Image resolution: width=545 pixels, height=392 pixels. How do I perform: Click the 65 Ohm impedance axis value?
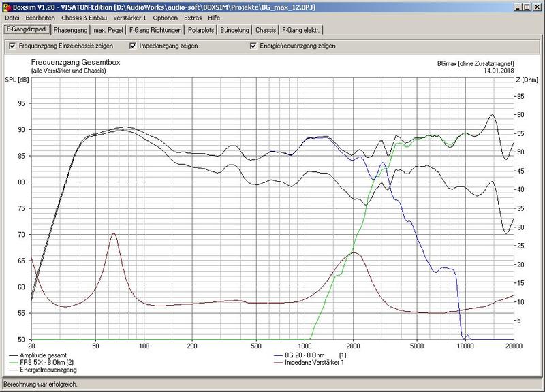(x=520, y=96)
